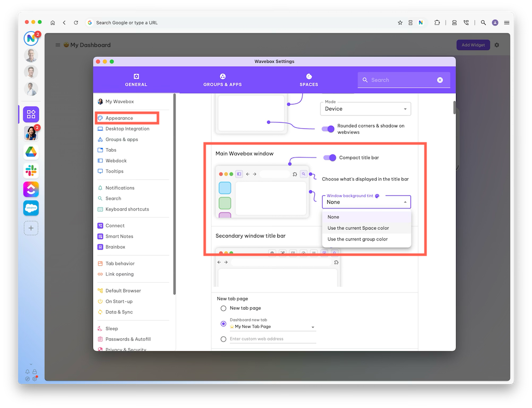Click the browser home icon

coord(52,23)
